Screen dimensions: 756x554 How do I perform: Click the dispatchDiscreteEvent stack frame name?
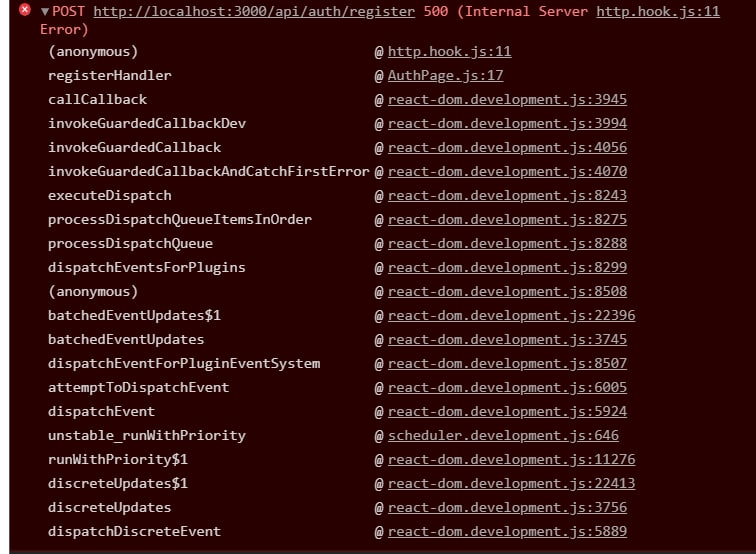[x=134, y=531]
